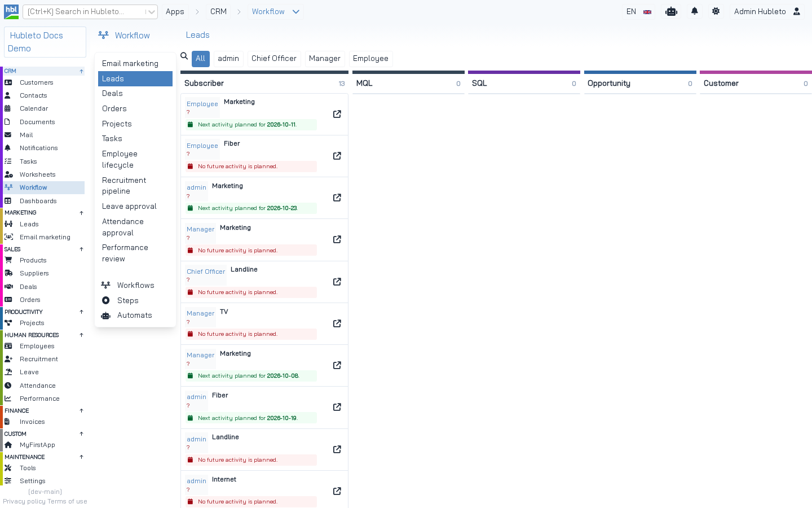Open Automats in workflow menu
The image size is (812, 508).
point(135,316)
